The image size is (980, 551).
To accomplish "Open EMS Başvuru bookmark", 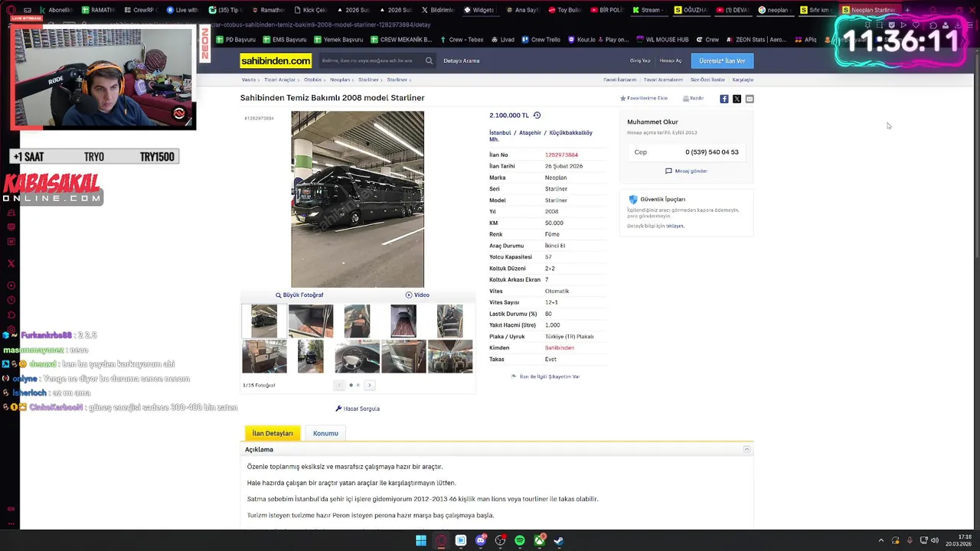I will point(284,40).
